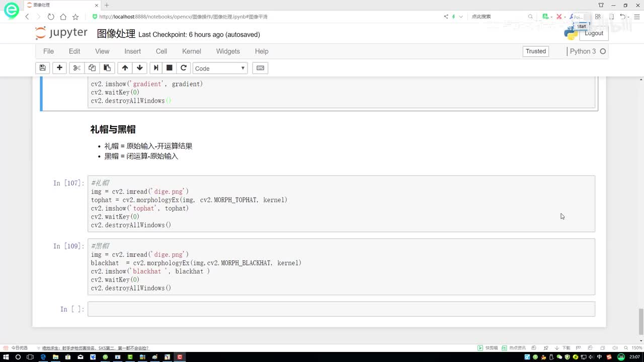Click the Logout button

point(594,33)
